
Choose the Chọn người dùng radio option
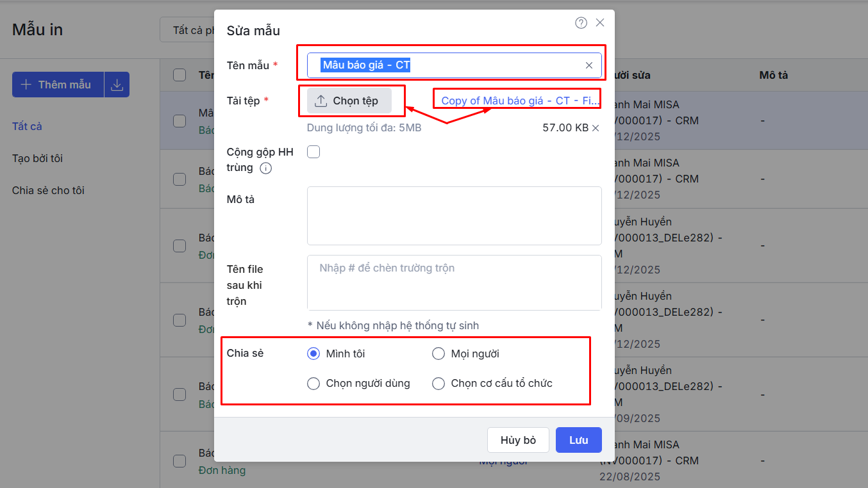(x=313, y=384)
